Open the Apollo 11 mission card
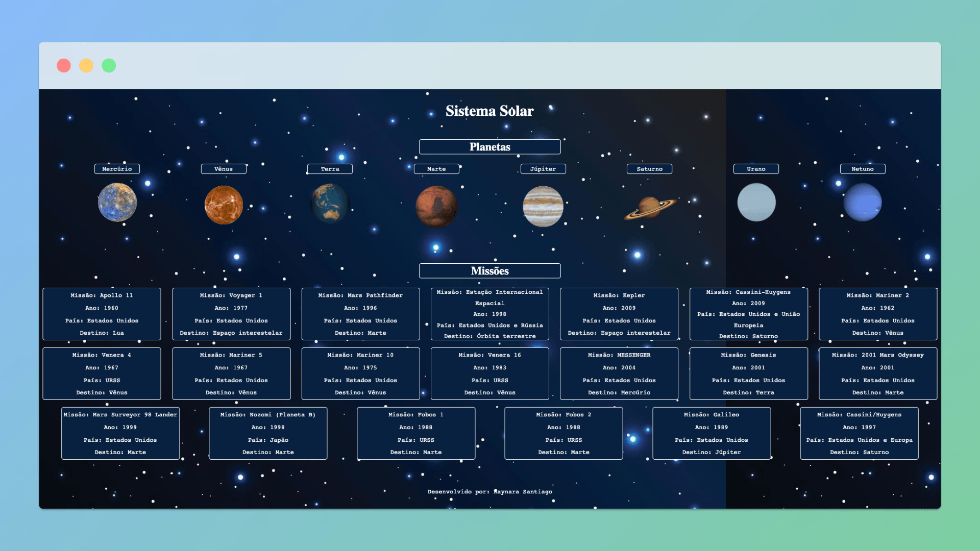The image size is (980, 551). (x=102, y=314)
